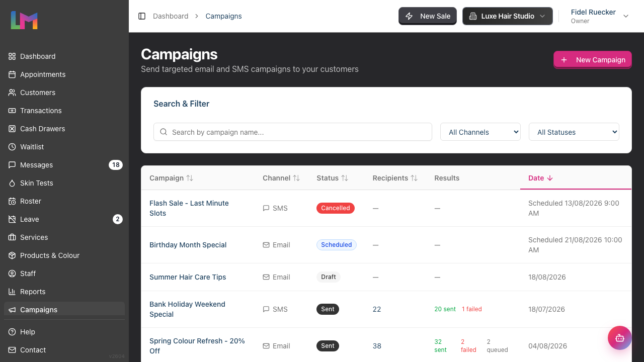This screenshot has width=644, height=362.
Task: Open the chatbot assistant floating button
Action: pyautogui.click(x=620, y=338)
